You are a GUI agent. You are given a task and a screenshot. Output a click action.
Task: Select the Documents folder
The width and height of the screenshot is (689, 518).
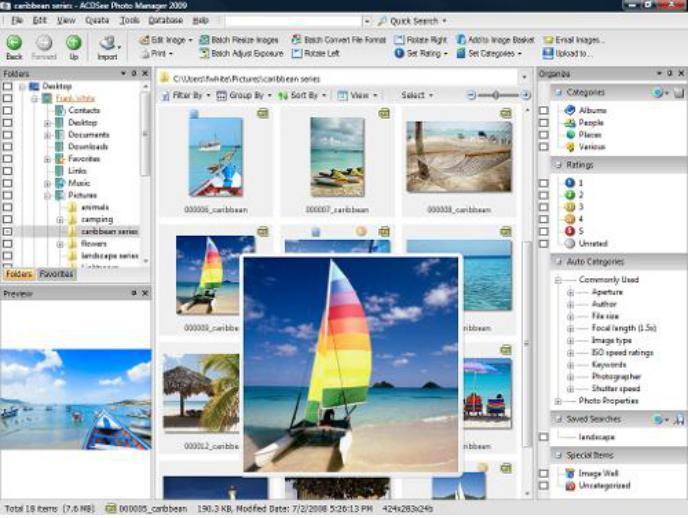click(x=88, y=134)
